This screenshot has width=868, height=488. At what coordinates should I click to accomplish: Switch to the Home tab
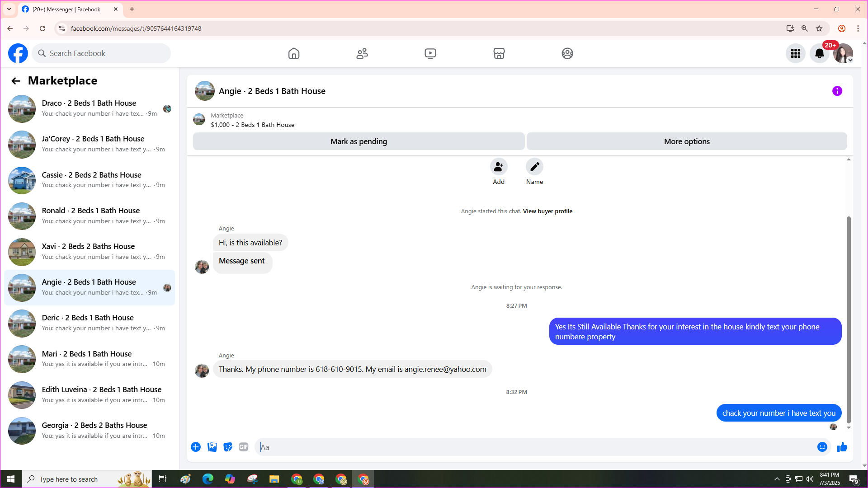coord(294,53)
